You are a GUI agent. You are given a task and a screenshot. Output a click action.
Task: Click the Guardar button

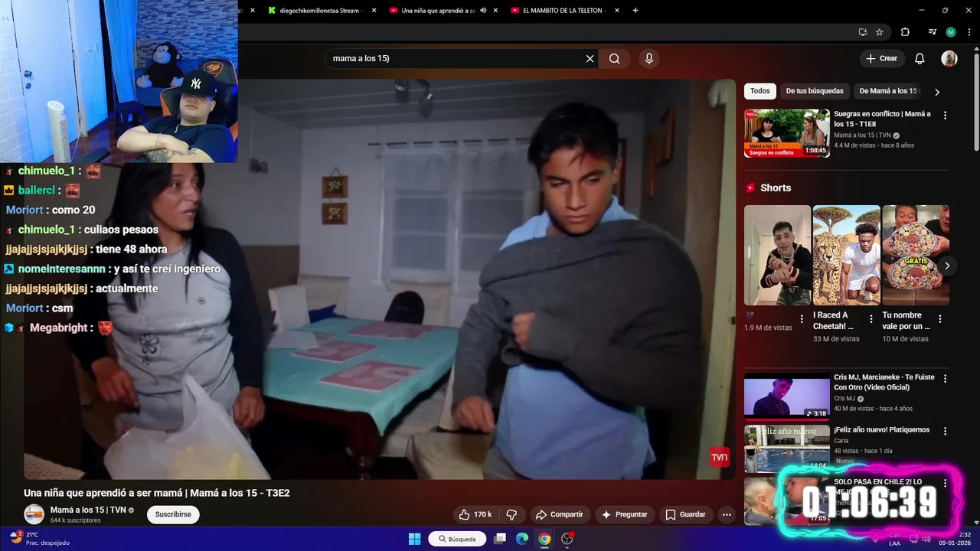(685, 514)
